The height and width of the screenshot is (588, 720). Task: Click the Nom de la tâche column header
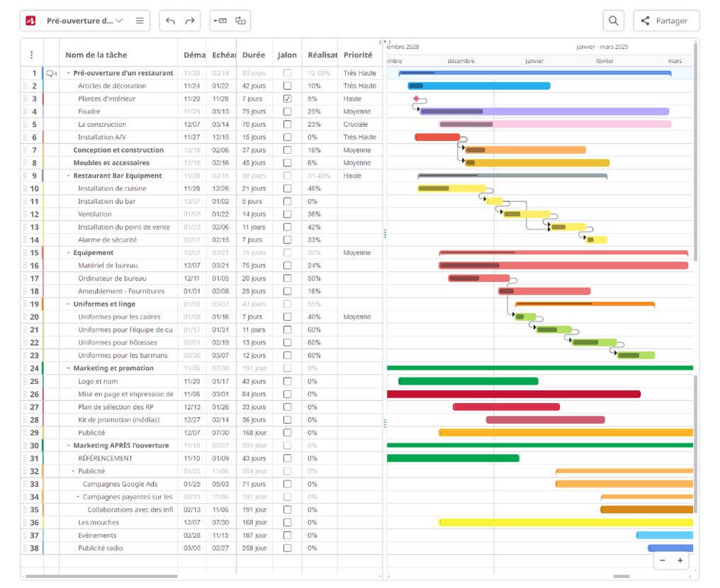(96, 55)
